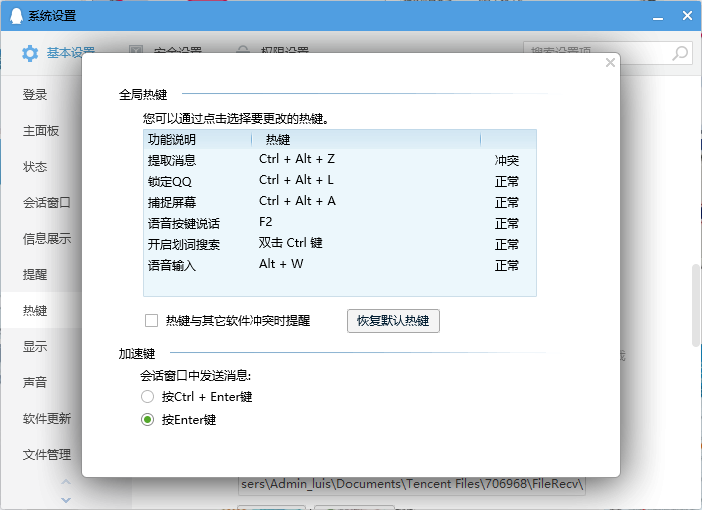
Task: Click the gear icon beside 基本设置
Action: pos(30,53)
